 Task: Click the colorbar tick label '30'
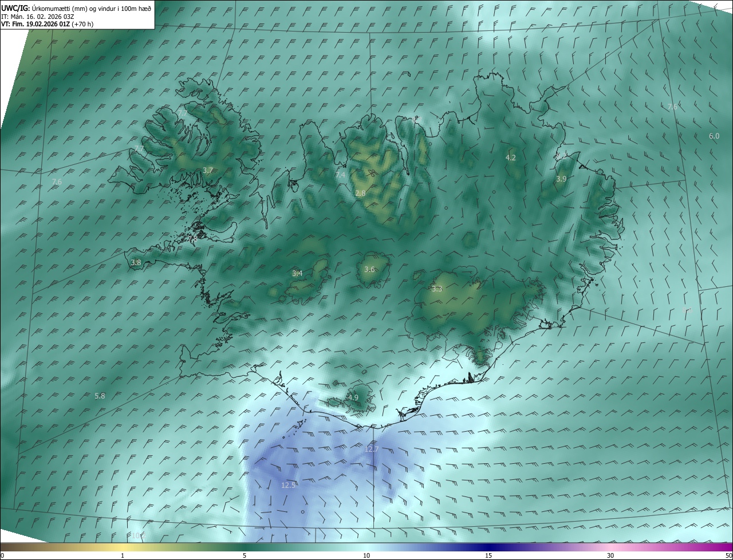click(x=610, y=555)
